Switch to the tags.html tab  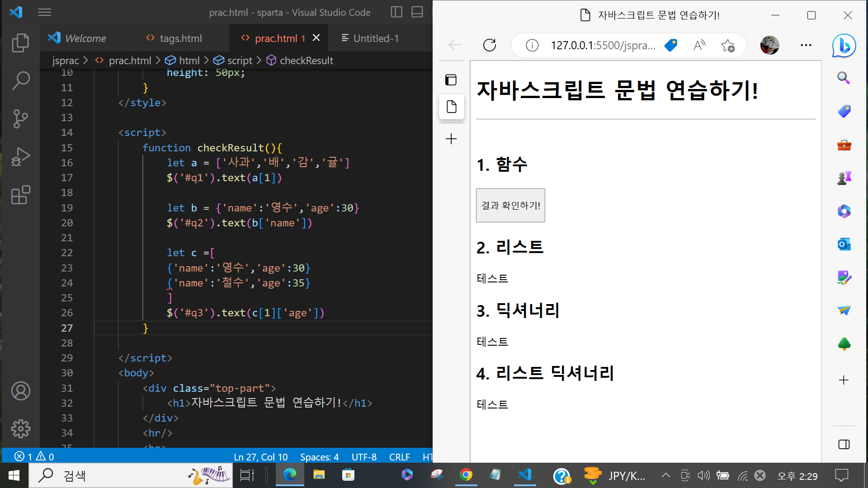[x=181, y=38]
